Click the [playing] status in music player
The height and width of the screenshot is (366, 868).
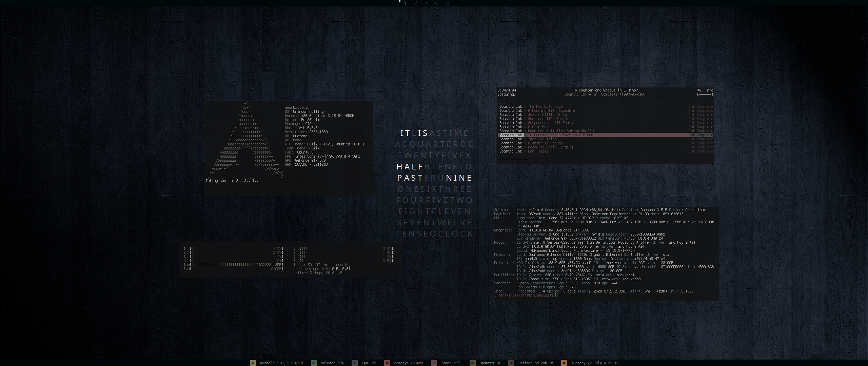pos(507,94)
